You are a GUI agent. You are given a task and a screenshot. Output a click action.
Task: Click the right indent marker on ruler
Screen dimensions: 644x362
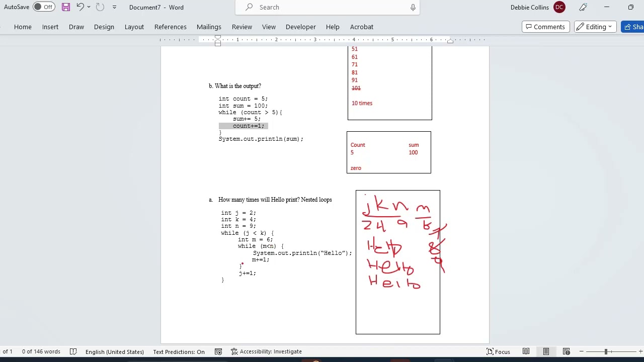tap(450, 41)
